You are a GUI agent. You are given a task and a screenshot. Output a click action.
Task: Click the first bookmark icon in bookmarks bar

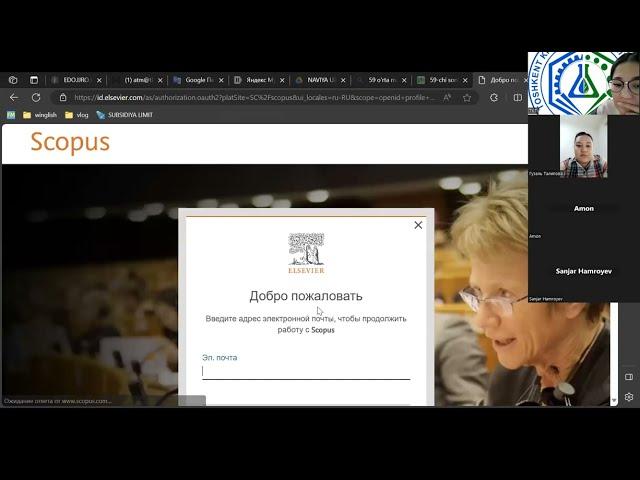pyautogui.click(x=11, y=115)
